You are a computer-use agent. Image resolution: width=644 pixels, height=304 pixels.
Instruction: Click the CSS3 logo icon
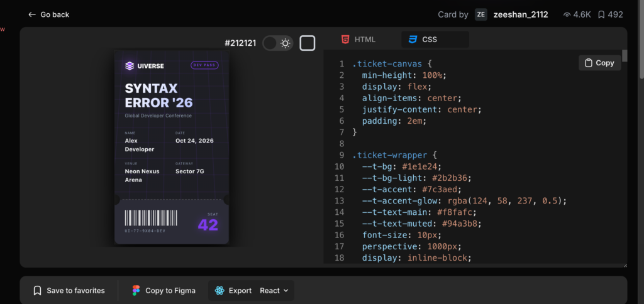413,40
